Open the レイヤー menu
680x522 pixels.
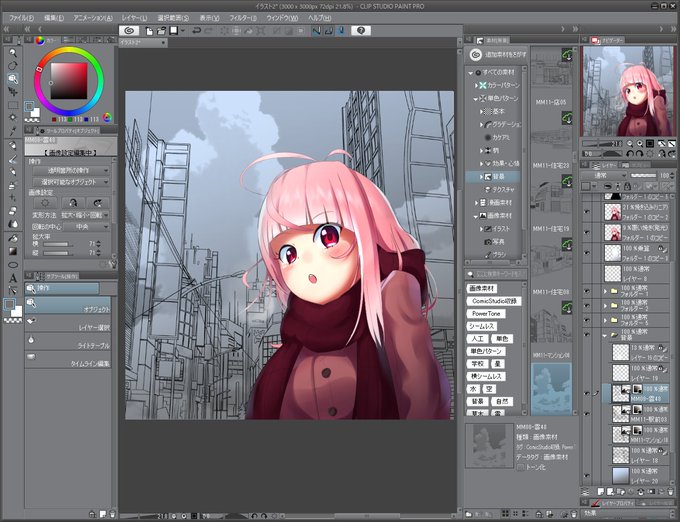pyautogui.click(x=134, y=18)
